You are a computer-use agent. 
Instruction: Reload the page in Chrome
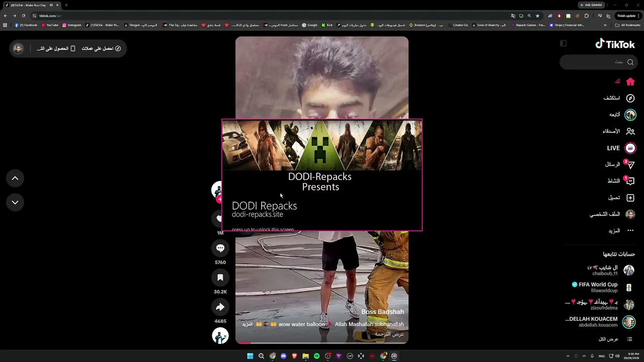23,16
